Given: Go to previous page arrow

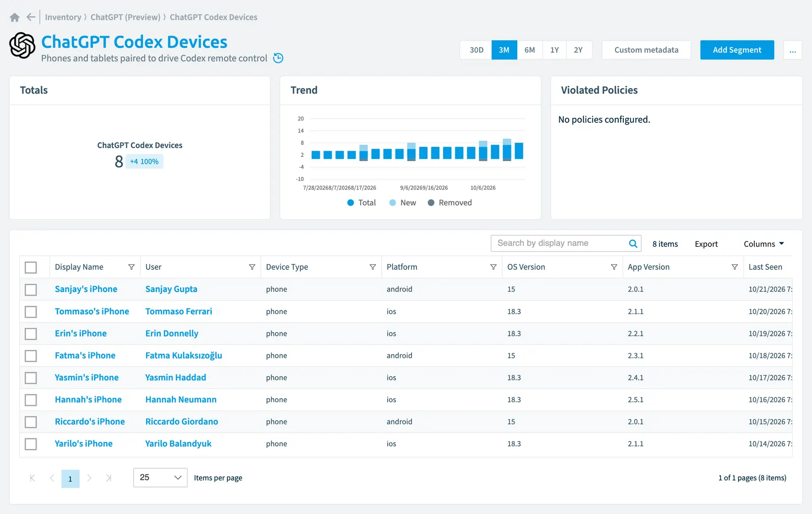Looking at the screenshot, I should pyautogui.click(x=52, y=478).
